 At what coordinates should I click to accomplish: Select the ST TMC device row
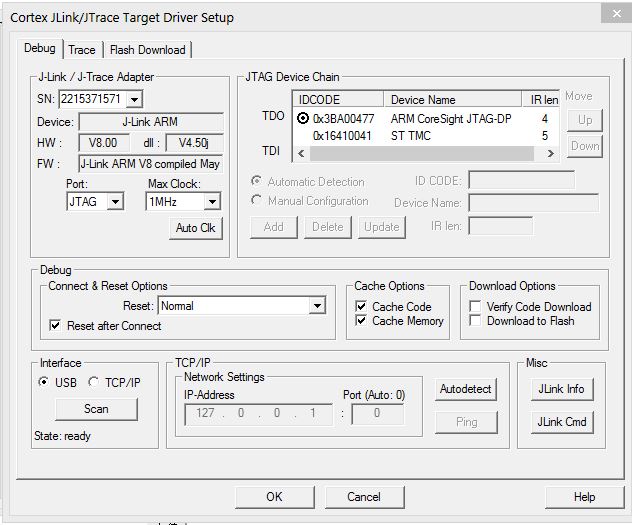pos(425,136)
